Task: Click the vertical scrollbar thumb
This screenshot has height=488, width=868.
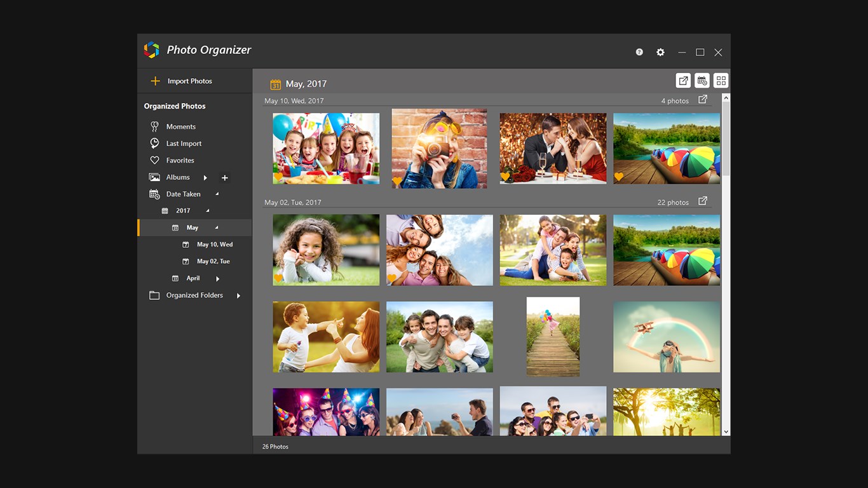Action: [x=726, y=139]
